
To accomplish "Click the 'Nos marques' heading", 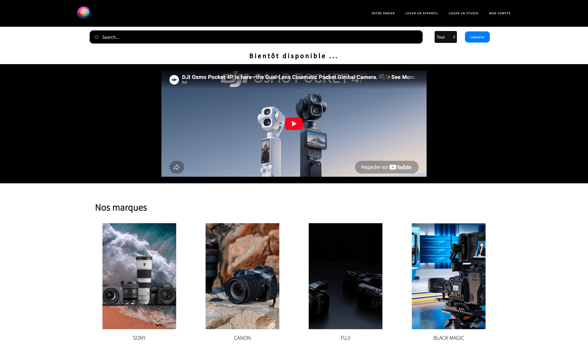I will tap(121, 207).
